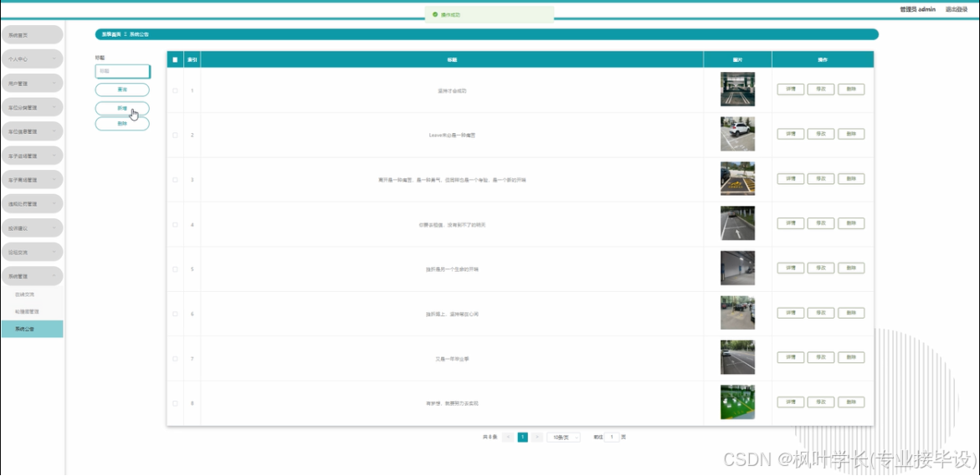Click 删除 button in row 3

pyautogui.click(x=851, y=179)
